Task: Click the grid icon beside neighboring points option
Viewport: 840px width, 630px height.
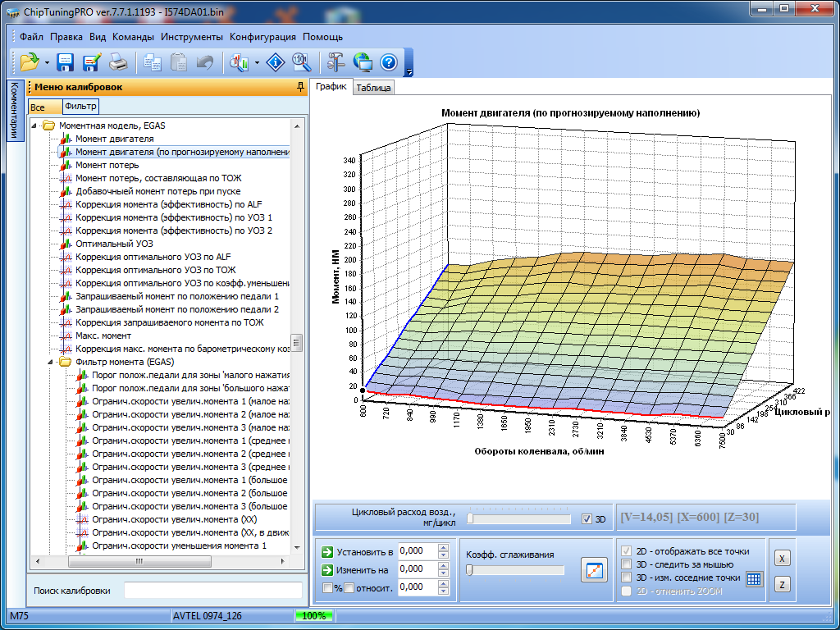Action: [x=754, y=578]
